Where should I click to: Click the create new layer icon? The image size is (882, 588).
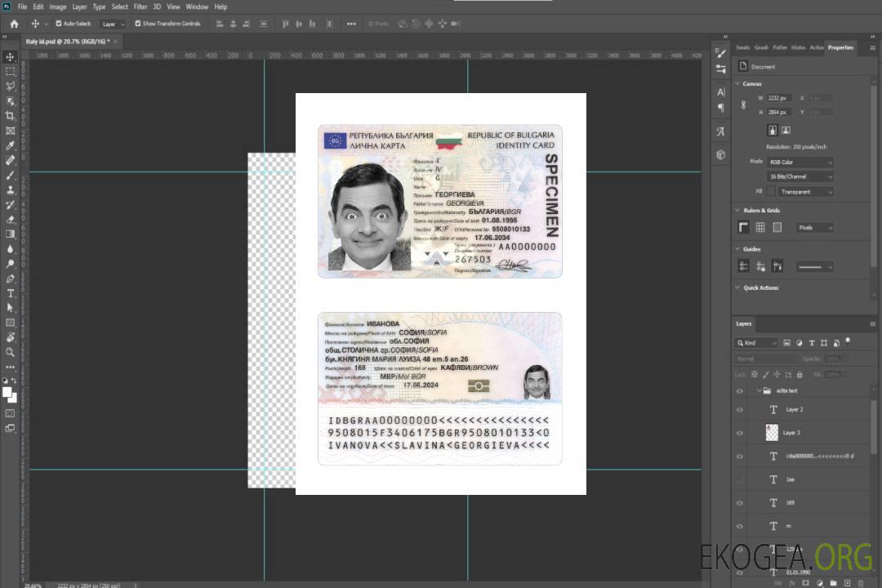(847, 583)
